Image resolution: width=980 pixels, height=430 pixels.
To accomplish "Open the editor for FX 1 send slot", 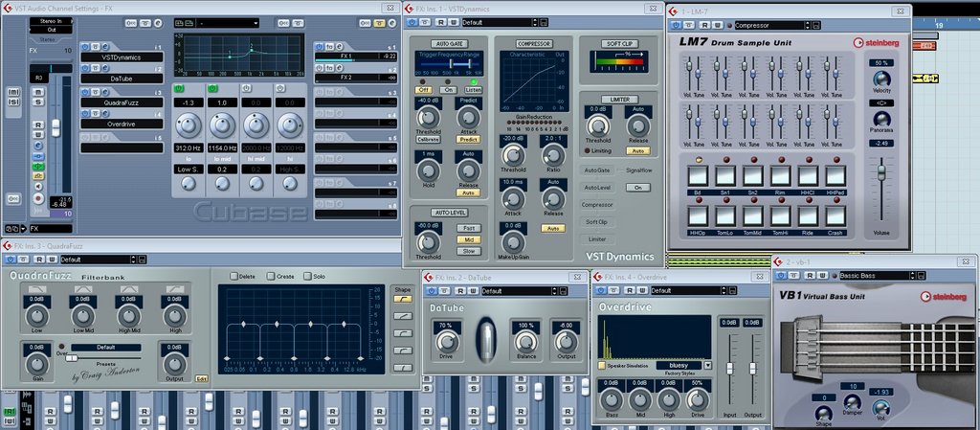I will pyautogui.click(x=340, y=46).
